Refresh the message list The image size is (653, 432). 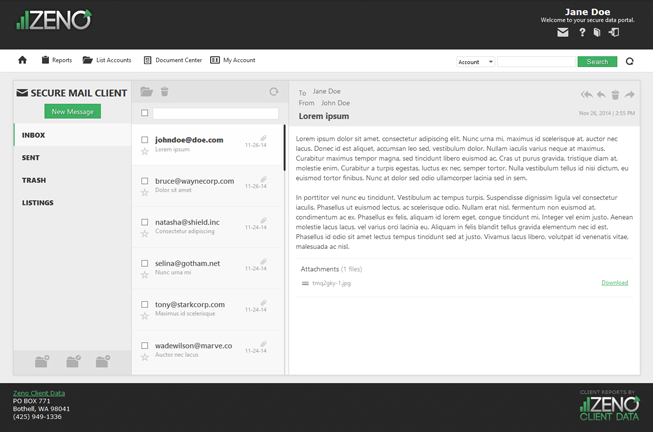point(273,92)
